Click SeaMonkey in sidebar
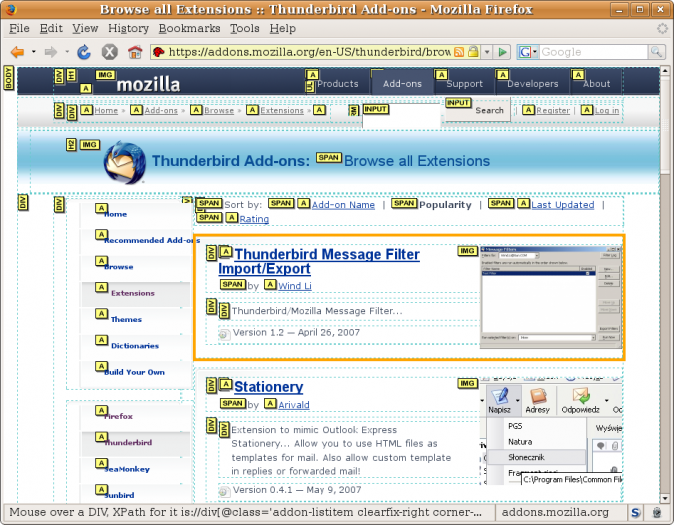The image size is (674, 525). [x=127, y=469]
